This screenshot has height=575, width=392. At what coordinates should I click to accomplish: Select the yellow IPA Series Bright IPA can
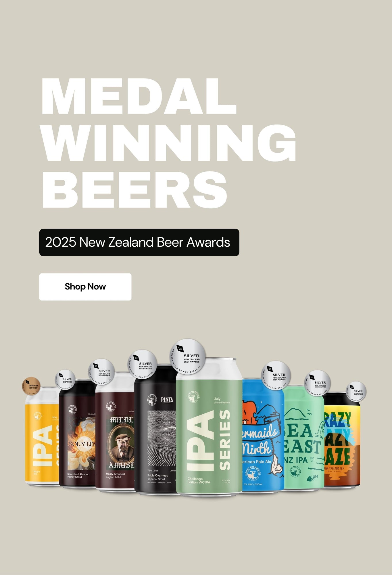[42, 437]
